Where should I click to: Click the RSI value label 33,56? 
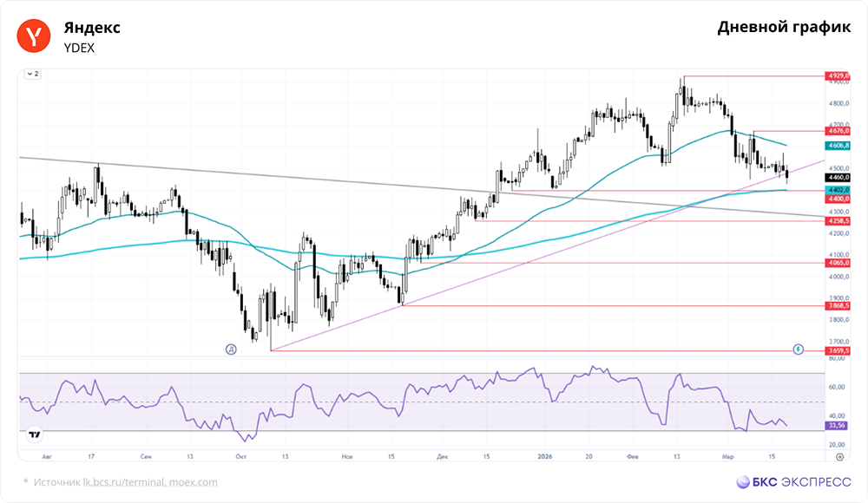click(836, 426)
